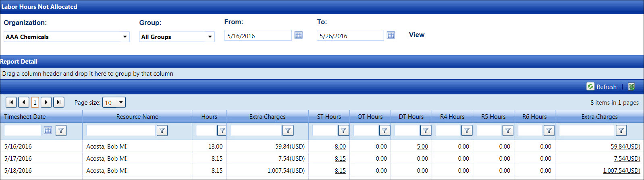
Task: Open the 8.00 ST Hours link for 5/16/2016
Action: [x=340, y=147]
